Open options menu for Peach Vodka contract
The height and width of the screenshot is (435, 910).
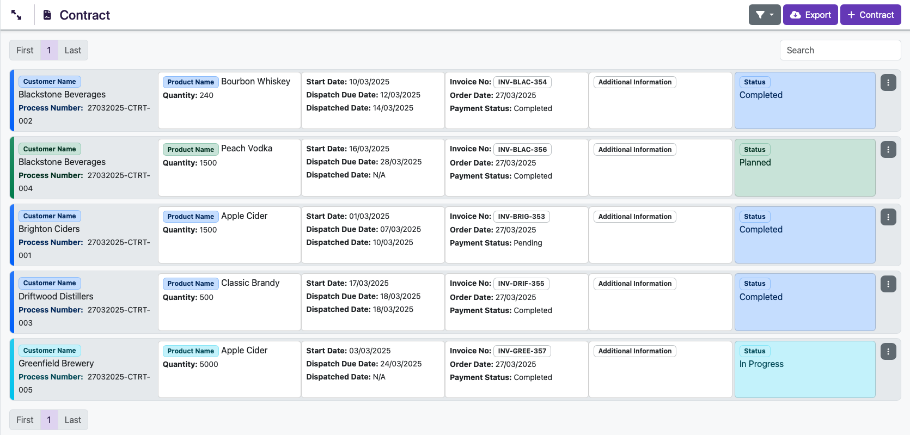pyautogui.click(x=888, y=149)
